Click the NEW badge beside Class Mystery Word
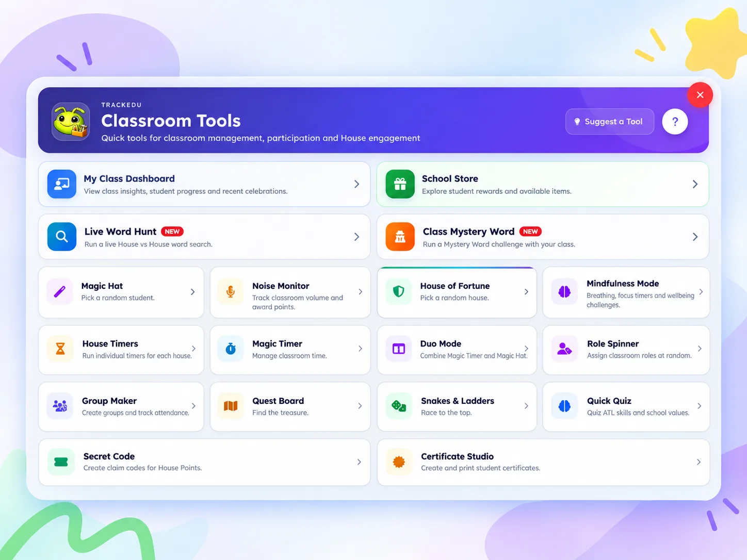 (x=530, y=232)
